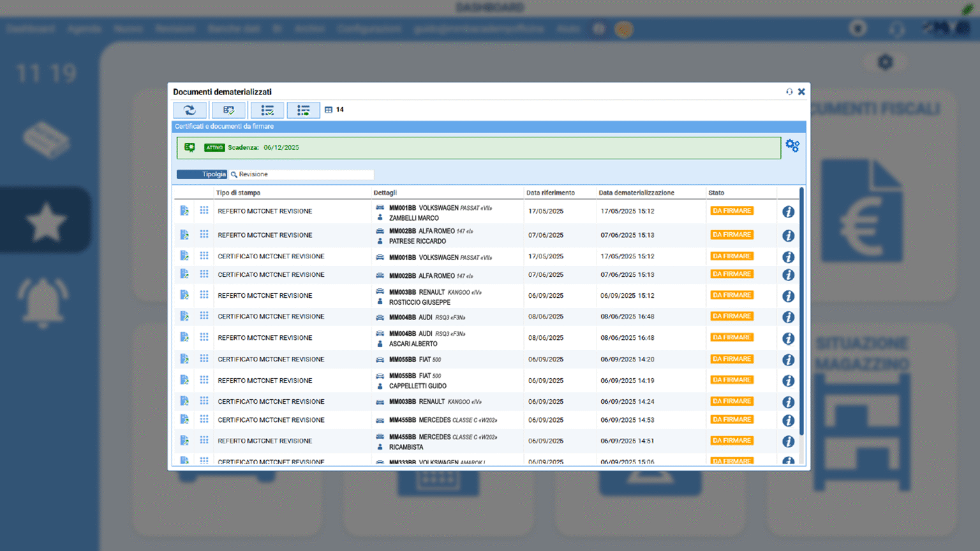Click the Dettagli column header

(x=385, y=193)
